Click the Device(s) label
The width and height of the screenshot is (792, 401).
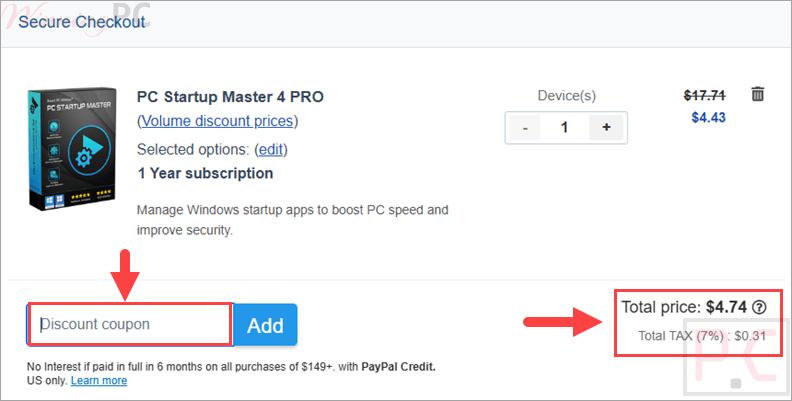point(566,95)
